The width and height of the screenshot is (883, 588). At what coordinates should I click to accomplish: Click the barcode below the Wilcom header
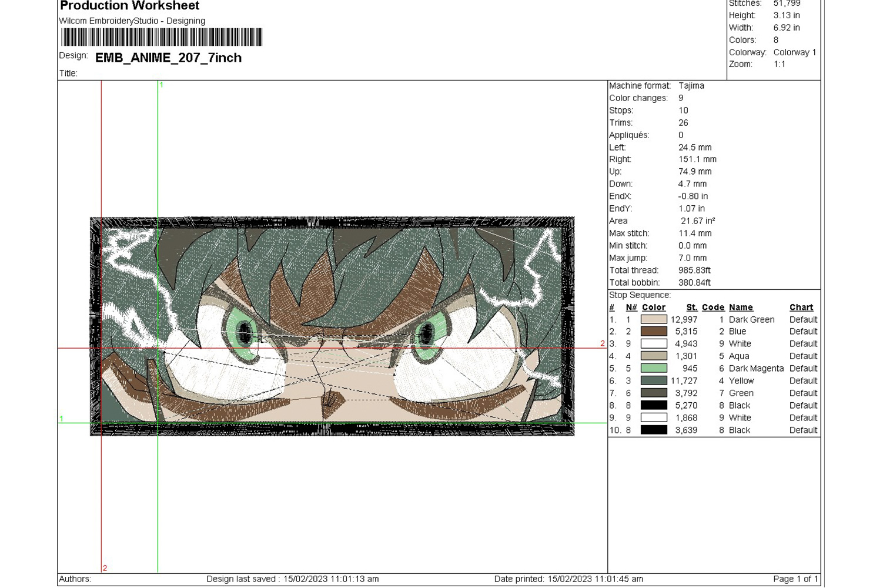pos(162,38)
